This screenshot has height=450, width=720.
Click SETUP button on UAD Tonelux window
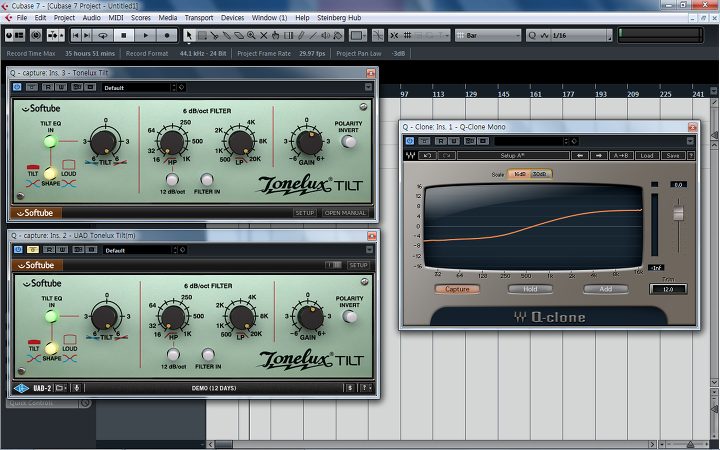(x=358, y=265)
